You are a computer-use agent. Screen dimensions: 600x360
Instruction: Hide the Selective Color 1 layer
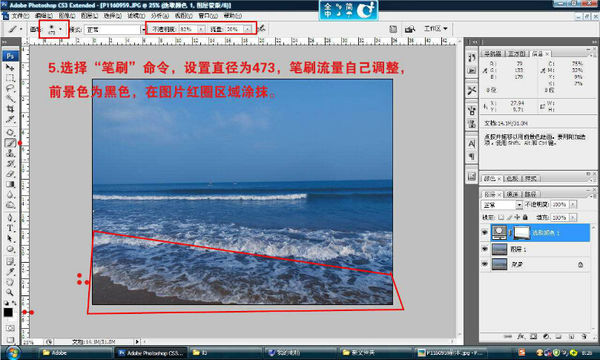coord(485,233)
